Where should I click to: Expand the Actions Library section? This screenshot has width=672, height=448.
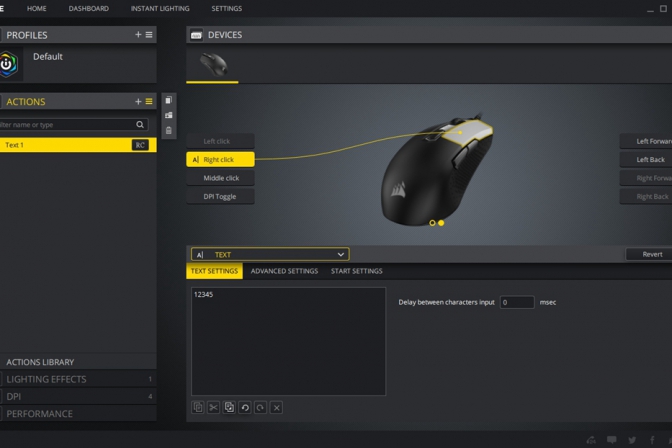[78, 362]
